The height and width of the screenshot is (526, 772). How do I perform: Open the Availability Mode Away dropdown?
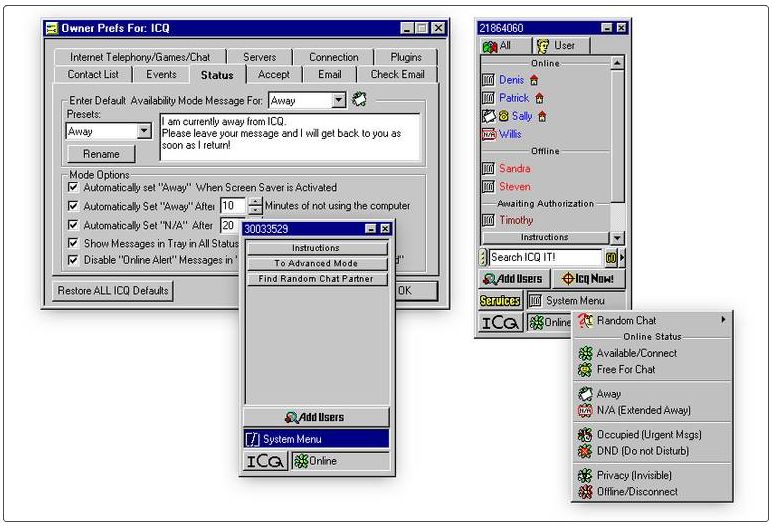click(x=338, y=100)
